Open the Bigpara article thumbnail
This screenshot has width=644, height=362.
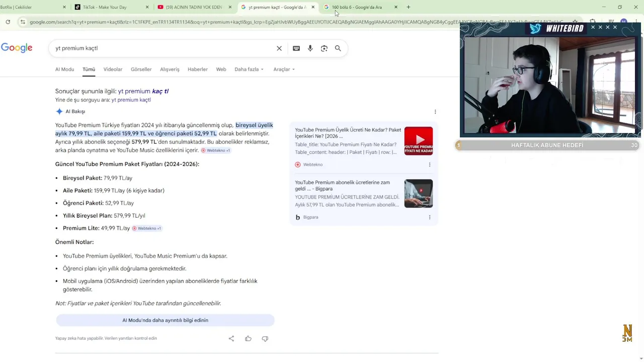click(419, 194)
